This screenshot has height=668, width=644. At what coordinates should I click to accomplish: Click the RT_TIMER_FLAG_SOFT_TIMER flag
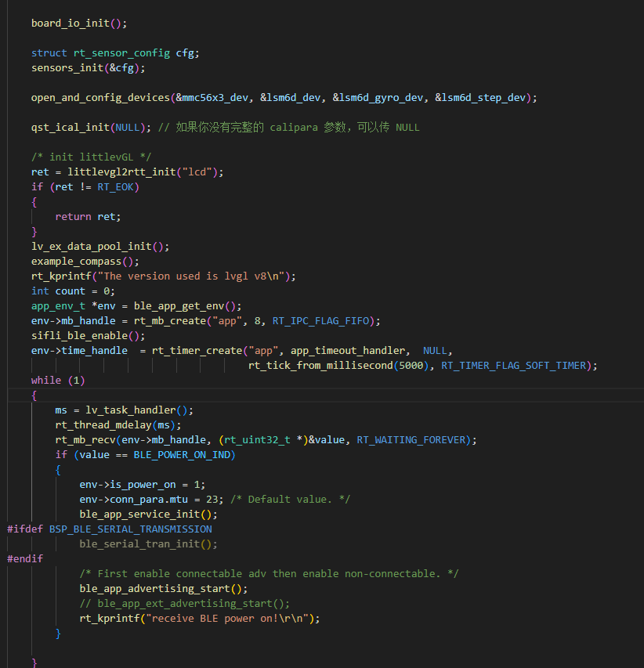pyautogui.click(x=519, y=365)
